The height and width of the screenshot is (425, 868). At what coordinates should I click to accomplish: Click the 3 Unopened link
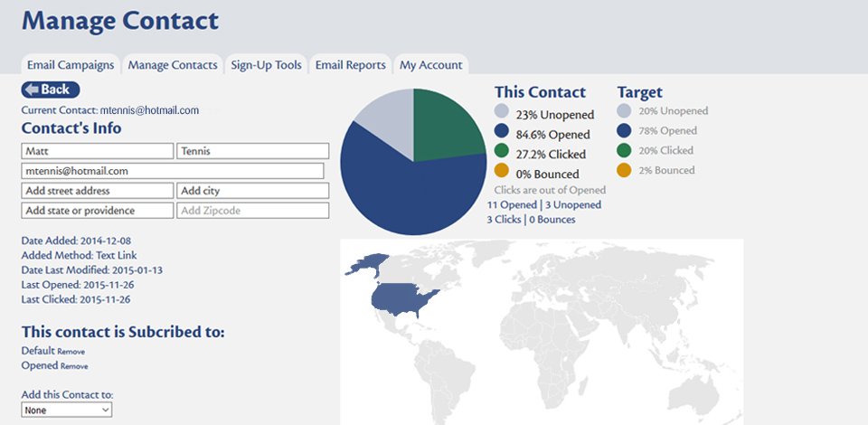pos(573,204)
